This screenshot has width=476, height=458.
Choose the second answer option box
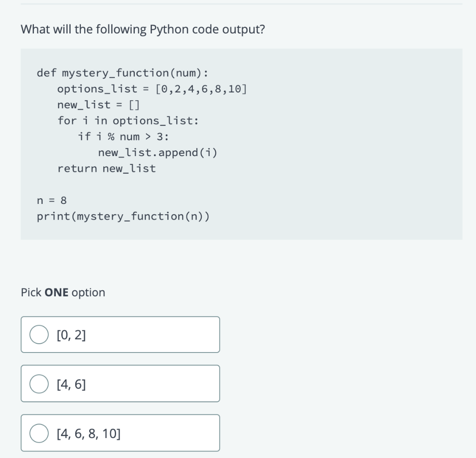(x=120, y=383)
